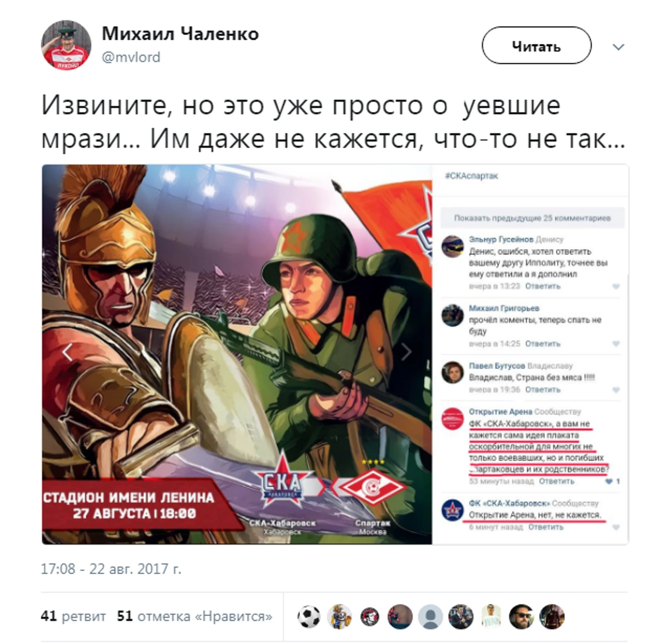Go to previous image with left arrow
Viewport: 667px width, 644px height.
tap(67, 352)
